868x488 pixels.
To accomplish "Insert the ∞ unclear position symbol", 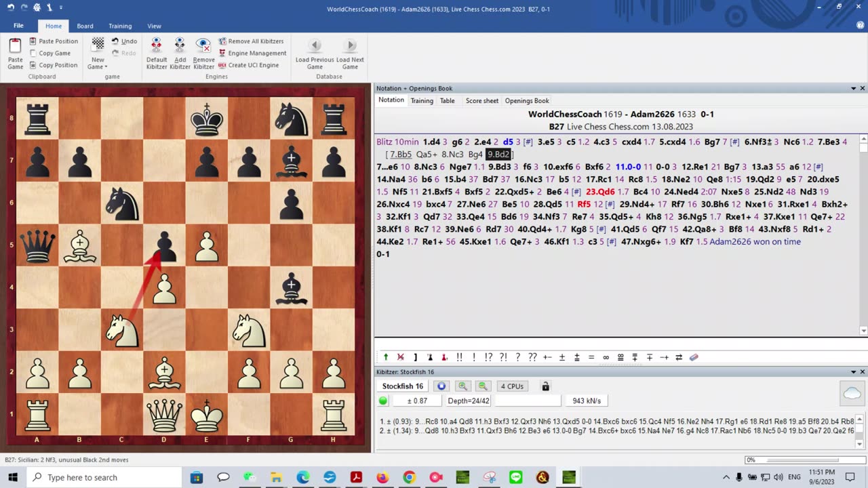I will [606, 357].
